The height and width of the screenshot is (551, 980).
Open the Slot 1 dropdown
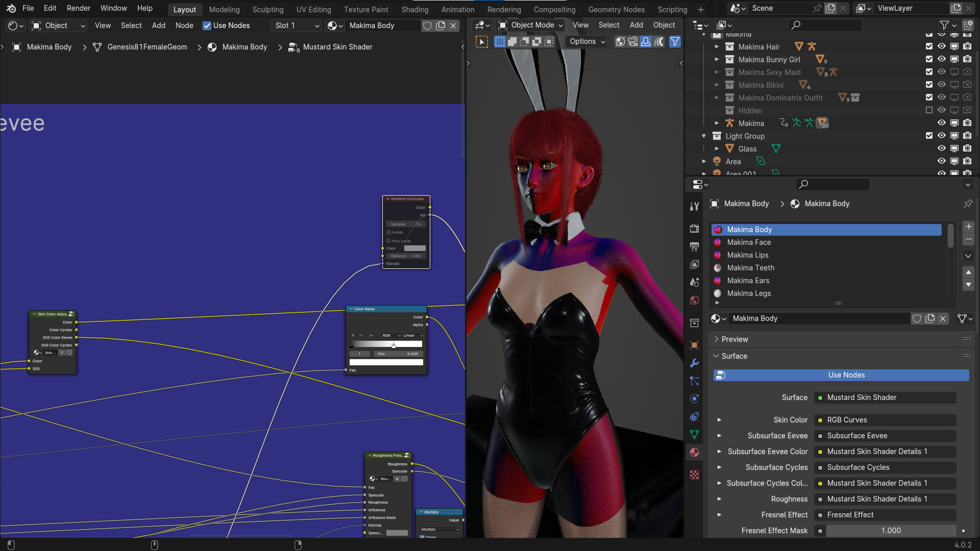tap(297, 26)
